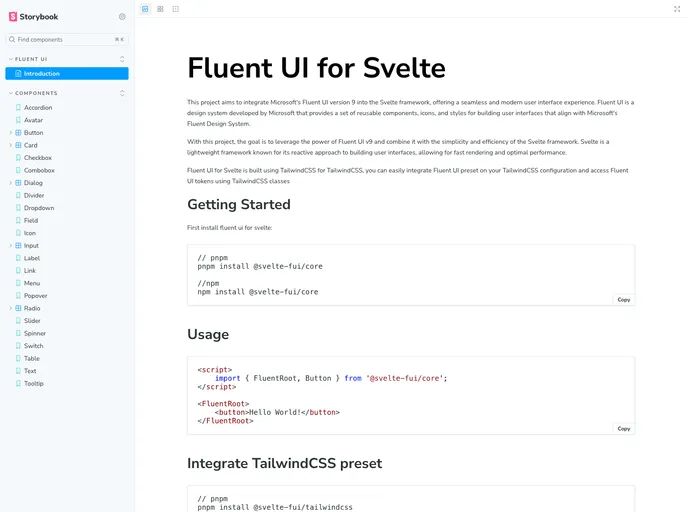Open the Checkbox component story
Screen dimensions: 688x512
click(x=38, y=158)
